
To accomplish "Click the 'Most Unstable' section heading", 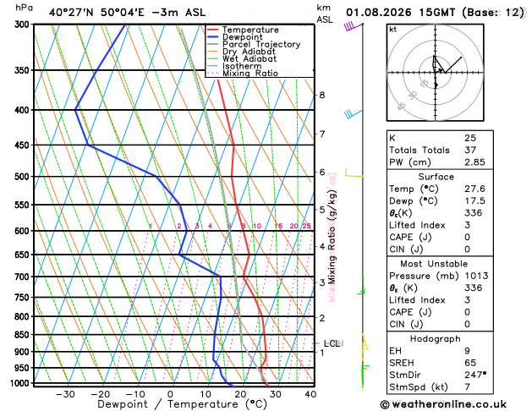I will [x=434, y=264].
